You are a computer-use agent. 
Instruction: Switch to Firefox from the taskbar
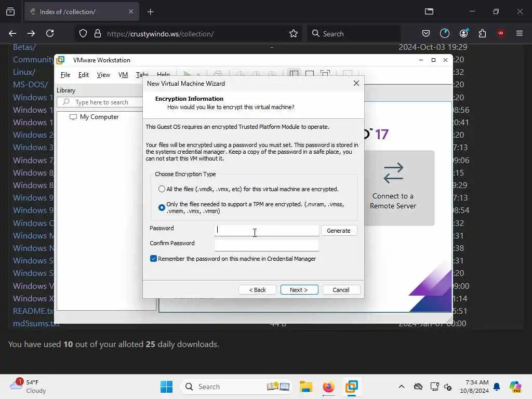pos(328,387)
